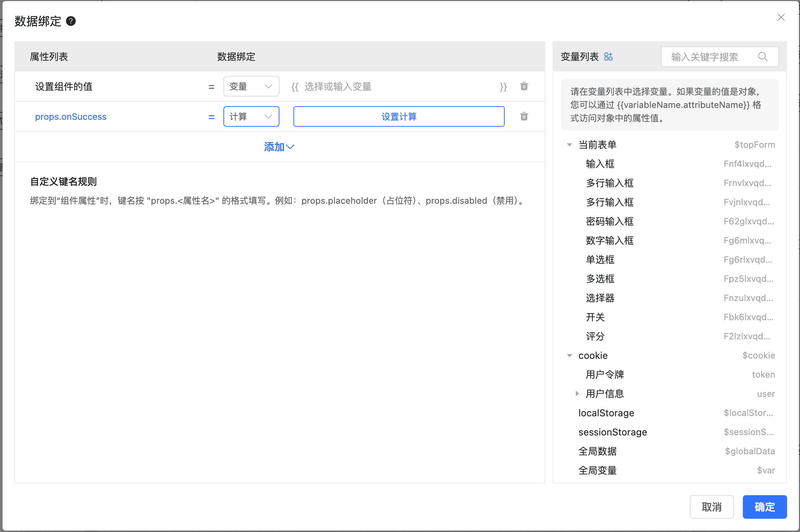Click the 确定 button
This screenshot has width=800, height=532.
[765, 507]
